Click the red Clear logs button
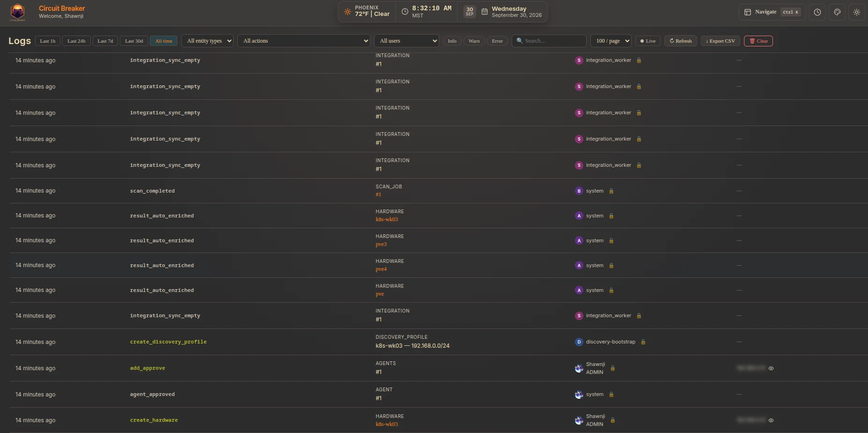Viewport: 868px width, 433px height. click(x=758, y=41)
